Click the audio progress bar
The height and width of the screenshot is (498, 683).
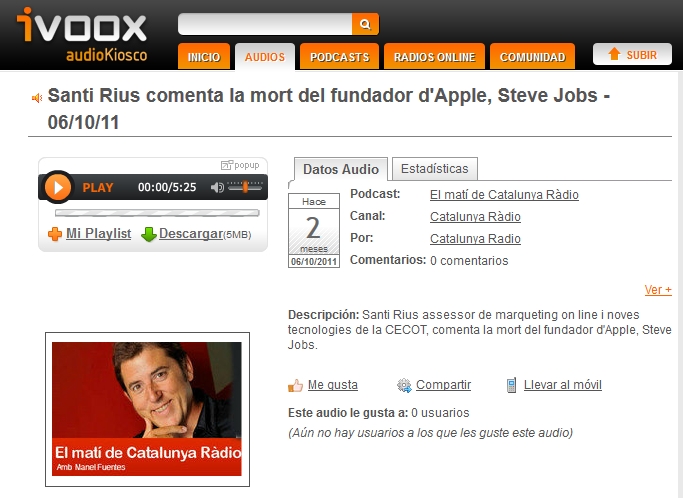pos(157,213)
